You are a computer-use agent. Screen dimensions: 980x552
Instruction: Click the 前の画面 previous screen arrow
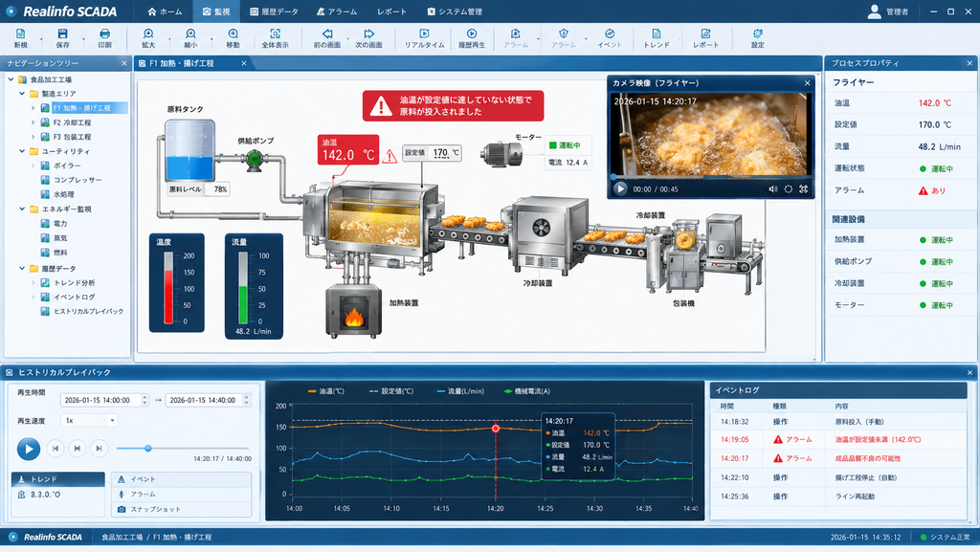327,38
